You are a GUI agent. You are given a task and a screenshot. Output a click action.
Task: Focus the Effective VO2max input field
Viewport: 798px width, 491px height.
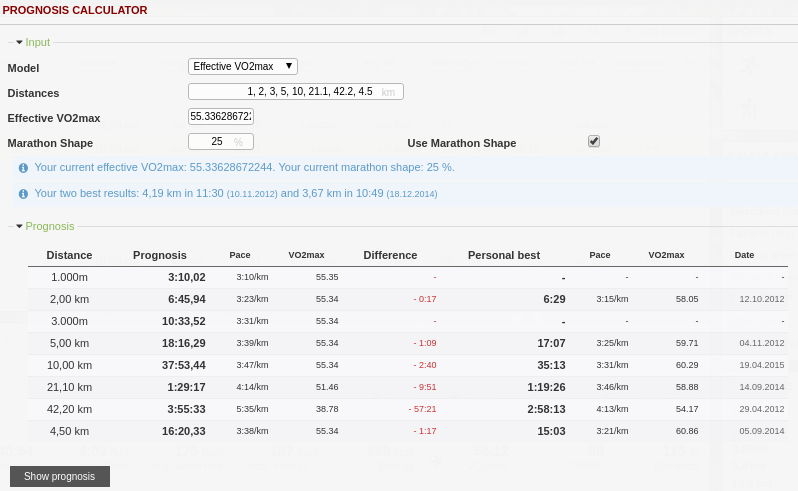click(221, 117)
